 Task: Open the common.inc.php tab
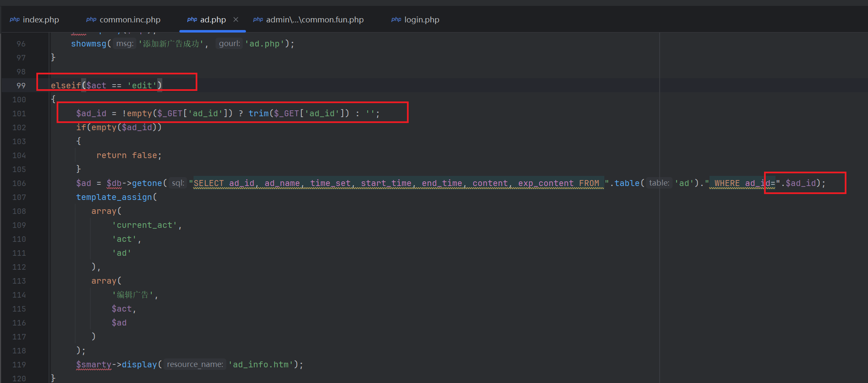pos(123,19)
